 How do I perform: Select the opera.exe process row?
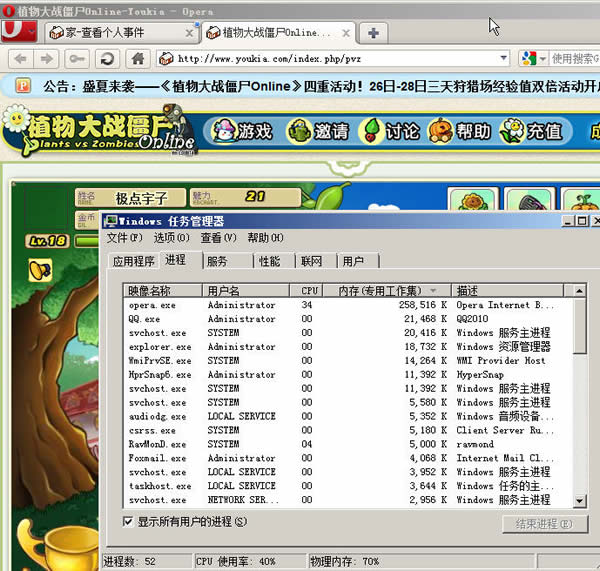[x=349, y=305]
